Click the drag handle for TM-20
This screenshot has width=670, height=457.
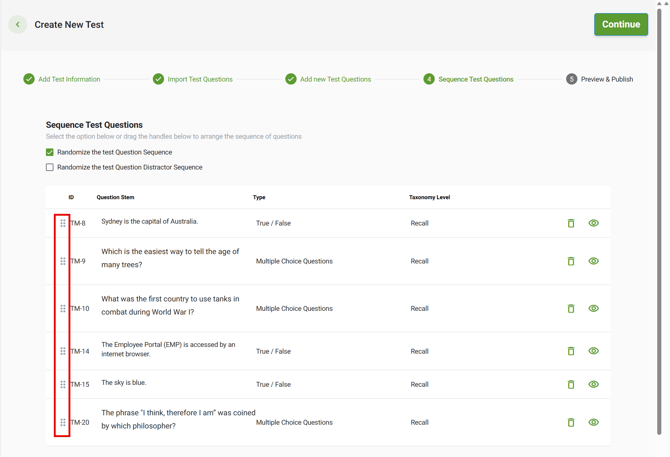click(63, 422)
